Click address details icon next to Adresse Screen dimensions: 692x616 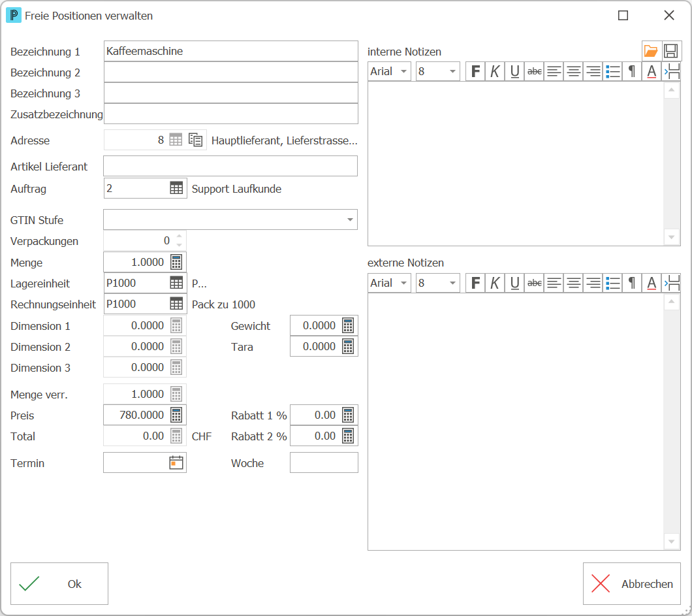(195, 140)
